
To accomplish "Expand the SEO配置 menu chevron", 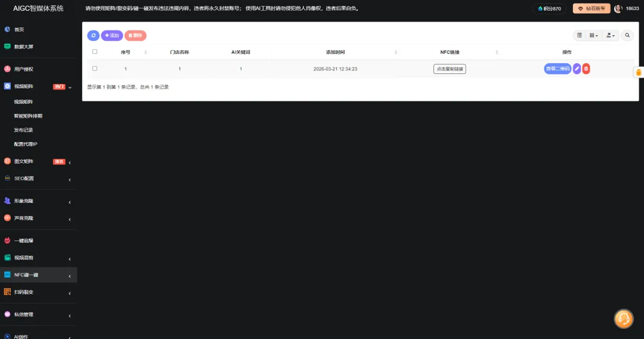I will coord(70,180).
